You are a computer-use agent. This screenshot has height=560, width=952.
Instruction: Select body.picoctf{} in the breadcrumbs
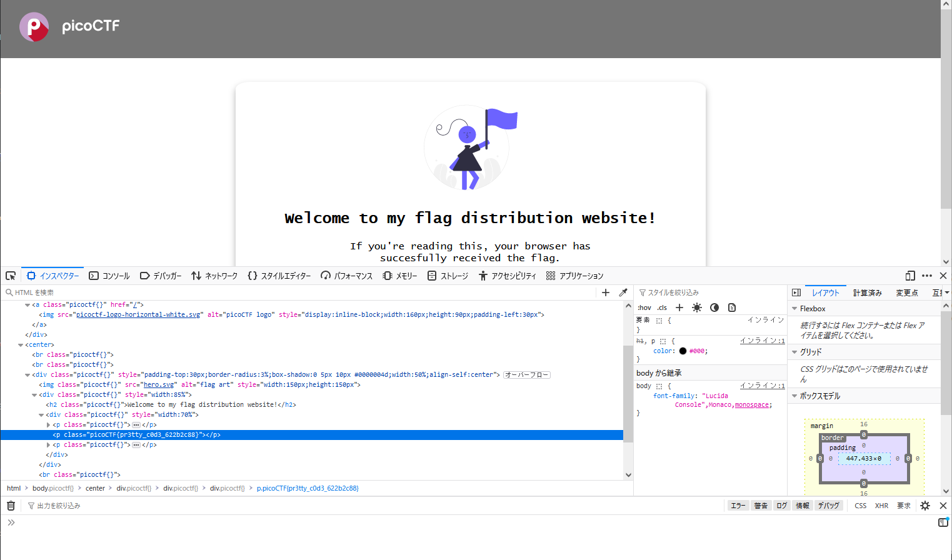click(53, 488)
